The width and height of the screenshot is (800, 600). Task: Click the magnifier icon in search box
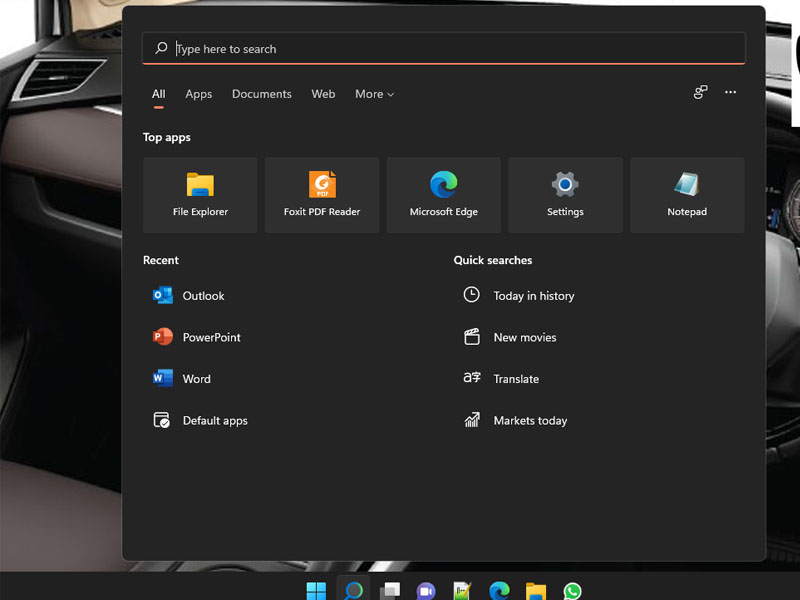click(x=161, y=48)
